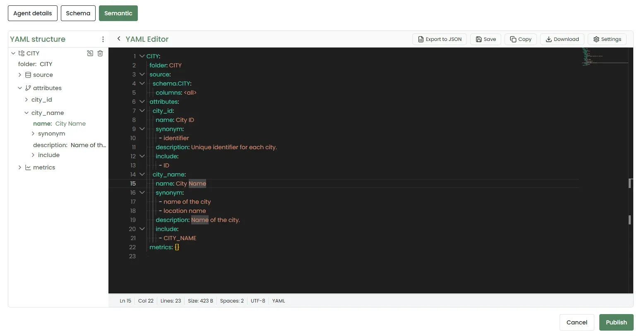Click the Spaces: 2 indentation indicator
The height and width of the screenshot is (336, 644).
[232, 301]
